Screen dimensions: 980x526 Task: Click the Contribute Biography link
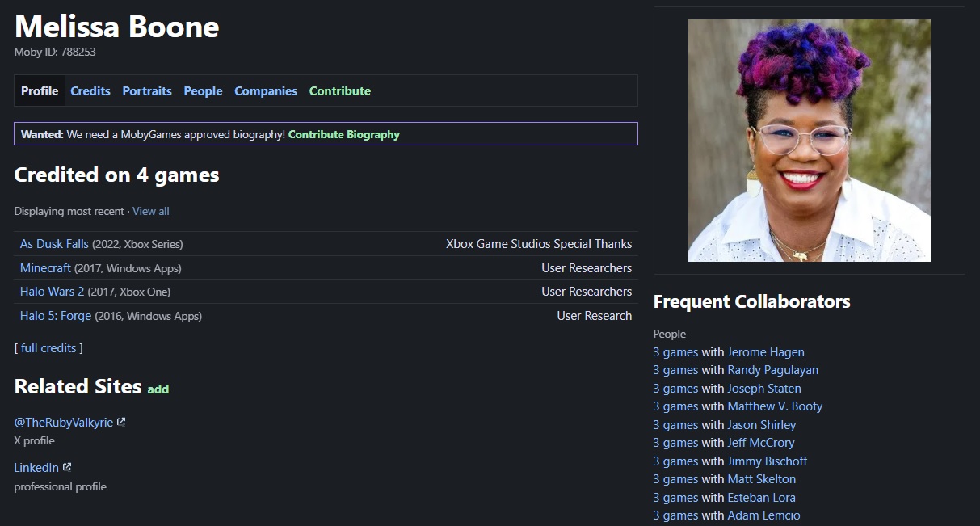(344, 134)
